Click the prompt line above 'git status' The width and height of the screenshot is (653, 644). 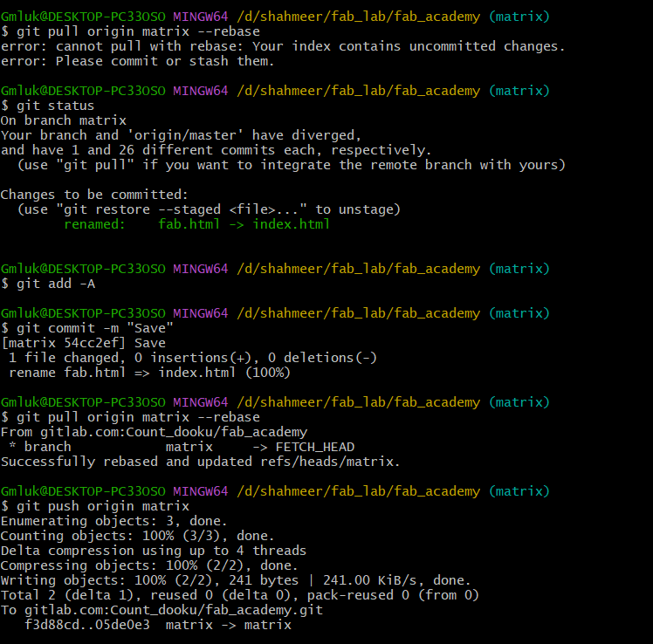pyautogui.click(x=275, y=91)
